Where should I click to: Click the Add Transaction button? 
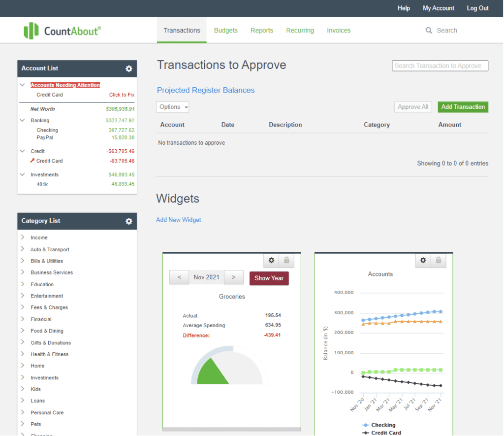coord(463,106)
